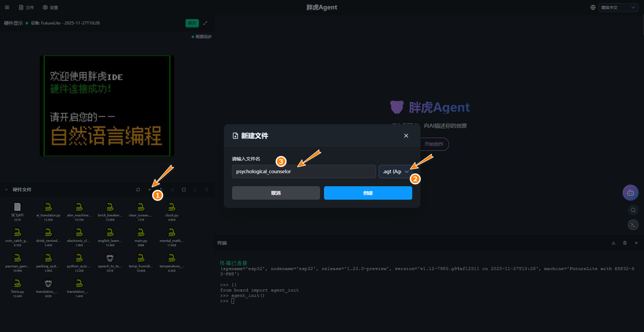Clear terminal with the trash icon

[625, 243]
